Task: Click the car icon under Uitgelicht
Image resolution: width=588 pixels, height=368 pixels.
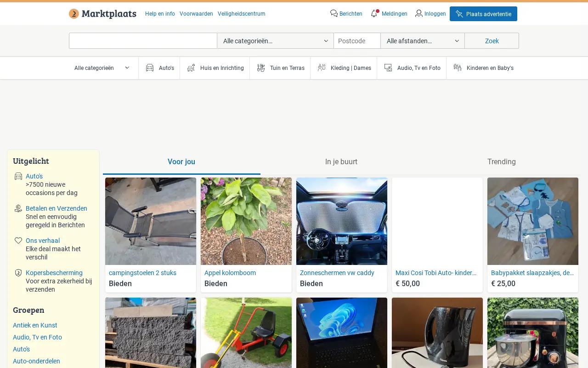Action: [18, 176]
